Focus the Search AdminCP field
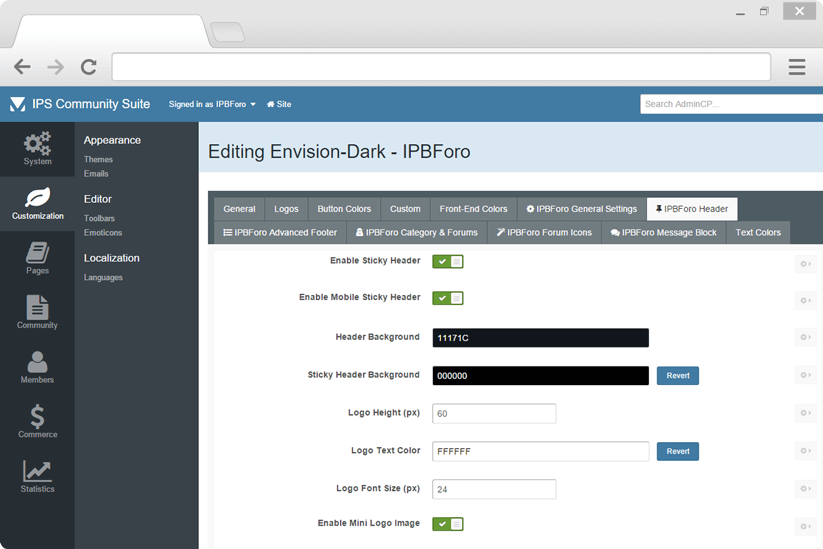Image resolution: width=823 pixels, height=549 pixels. [731, 104]
